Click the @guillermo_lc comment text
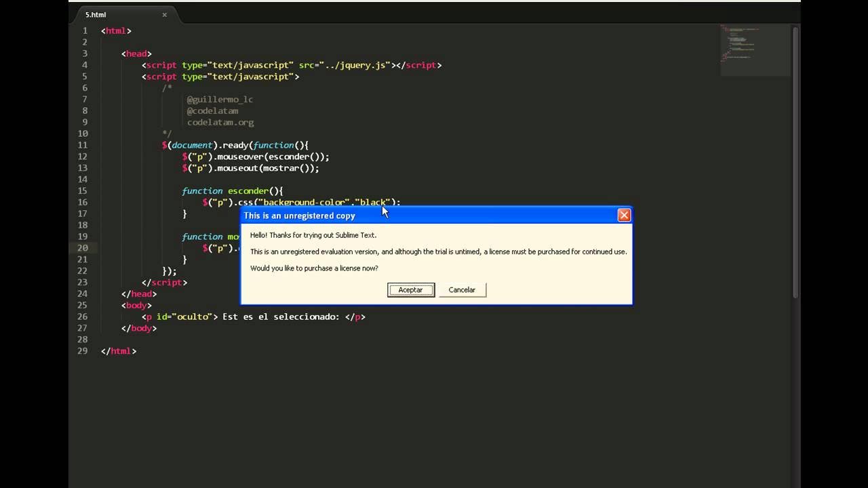 (x=220, y=99)
